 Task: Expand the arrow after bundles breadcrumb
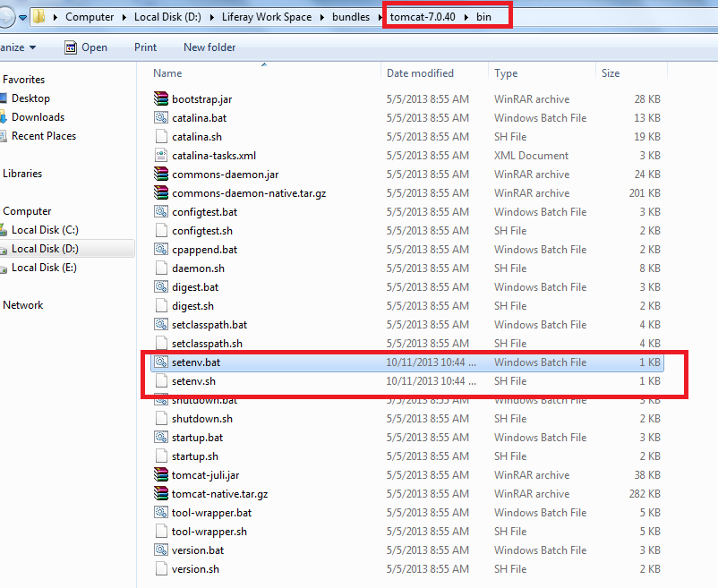pos(380,17)
